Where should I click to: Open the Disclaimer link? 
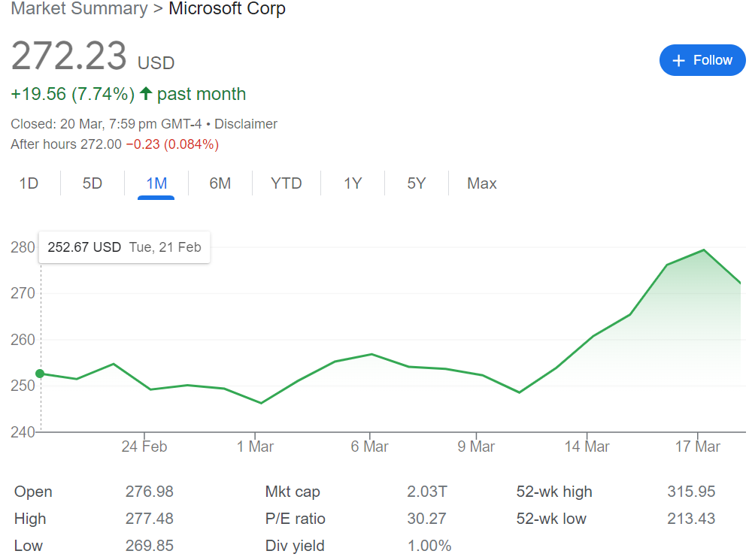pos(246,124)
